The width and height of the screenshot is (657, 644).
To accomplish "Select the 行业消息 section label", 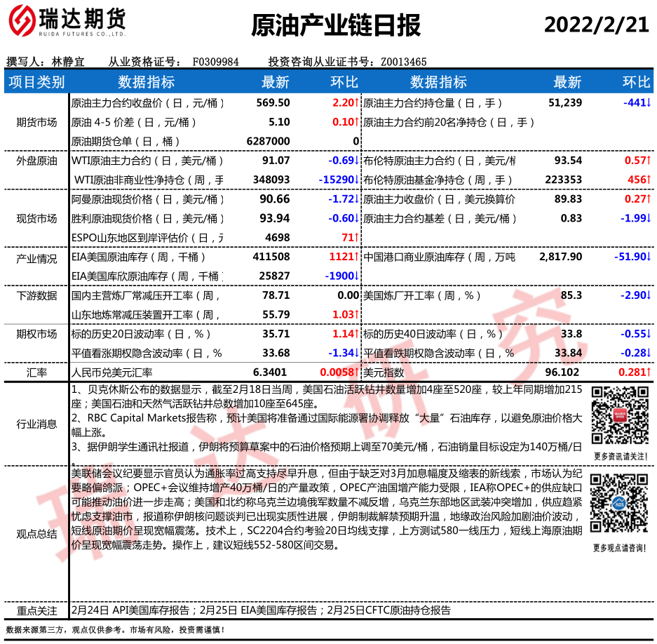I will coord(36,423).
